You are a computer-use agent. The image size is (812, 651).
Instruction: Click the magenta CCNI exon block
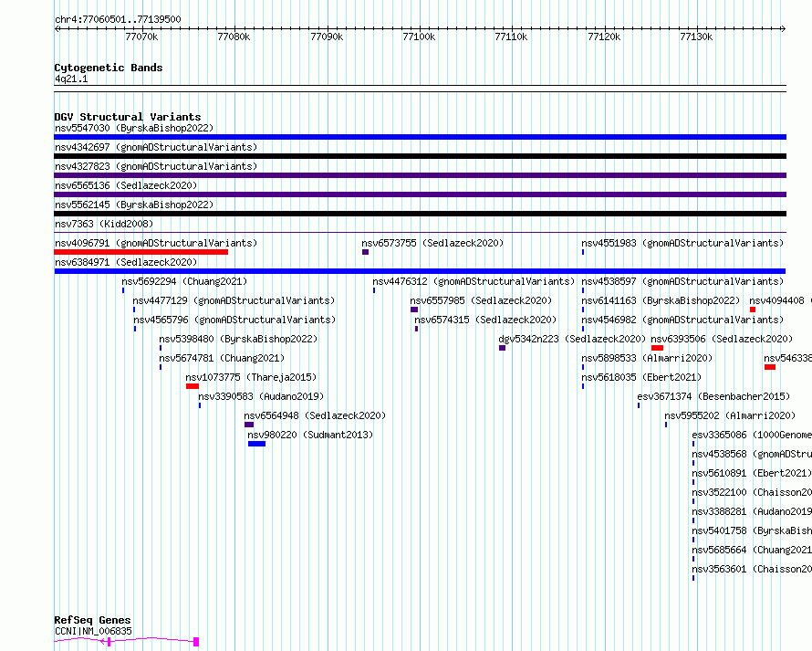(x=196, y=642)
